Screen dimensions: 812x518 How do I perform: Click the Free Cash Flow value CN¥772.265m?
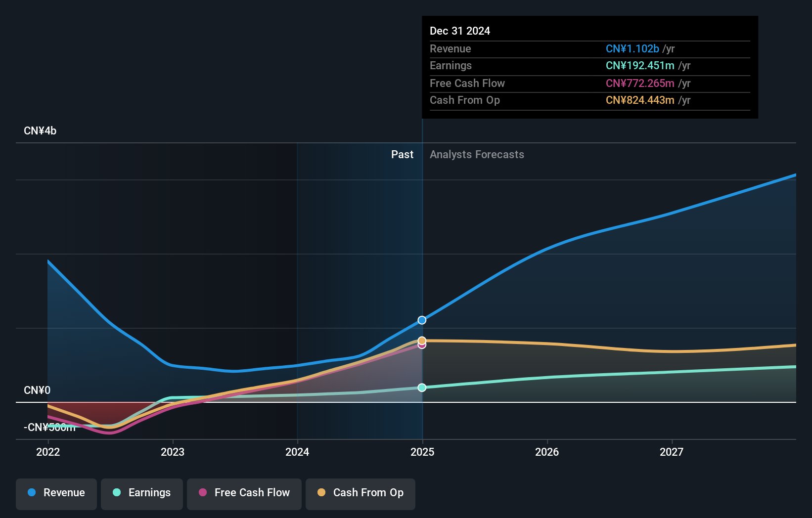pyautogui.click(x=640, y=83)
